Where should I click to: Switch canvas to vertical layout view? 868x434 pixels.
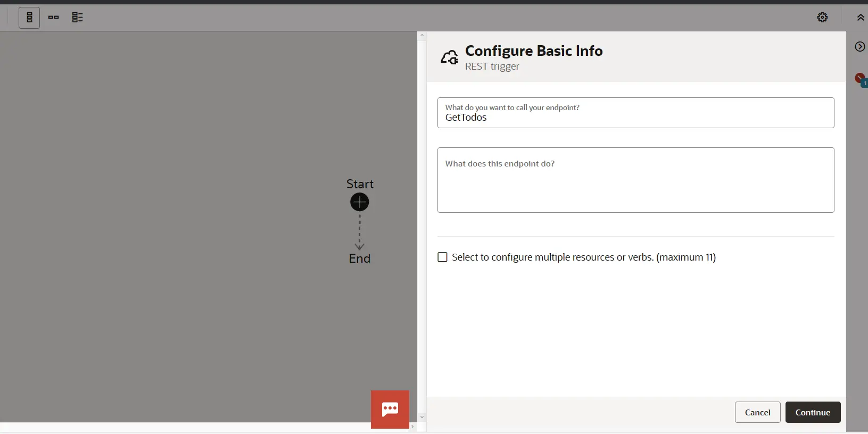click(x=29, y=18)
